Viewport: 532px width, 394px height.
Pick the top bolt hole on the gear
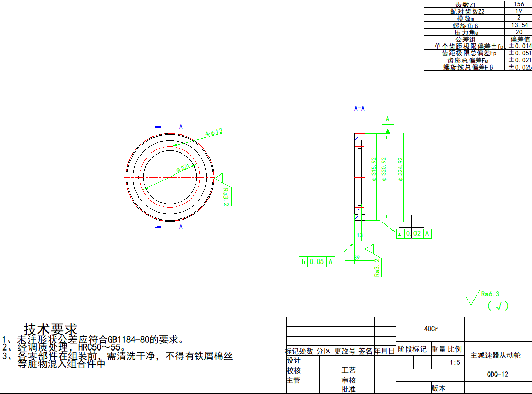tap(170, 147)
